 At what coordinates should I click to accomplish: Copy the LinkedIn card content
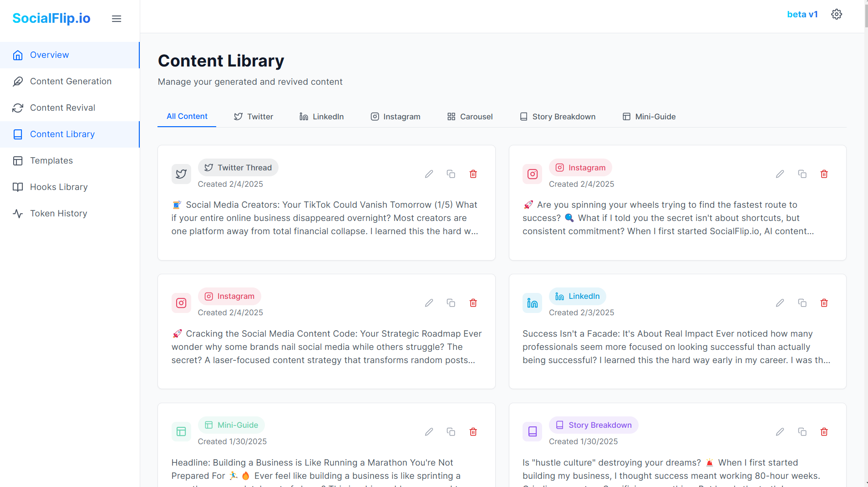coord(802,303)
